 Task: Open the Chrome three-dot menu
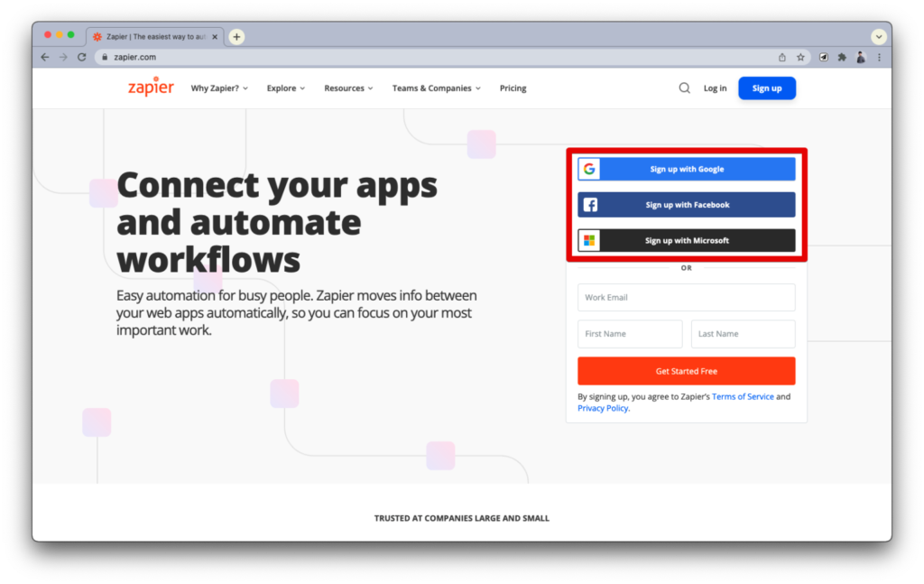(879, 57)
